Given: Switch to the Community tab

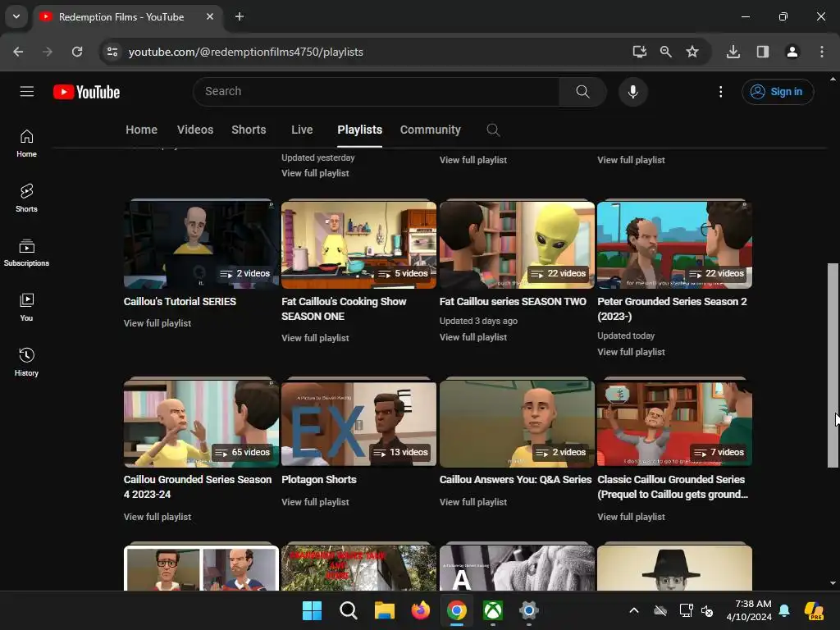Looking at the screenshot, I should [430, 130].
